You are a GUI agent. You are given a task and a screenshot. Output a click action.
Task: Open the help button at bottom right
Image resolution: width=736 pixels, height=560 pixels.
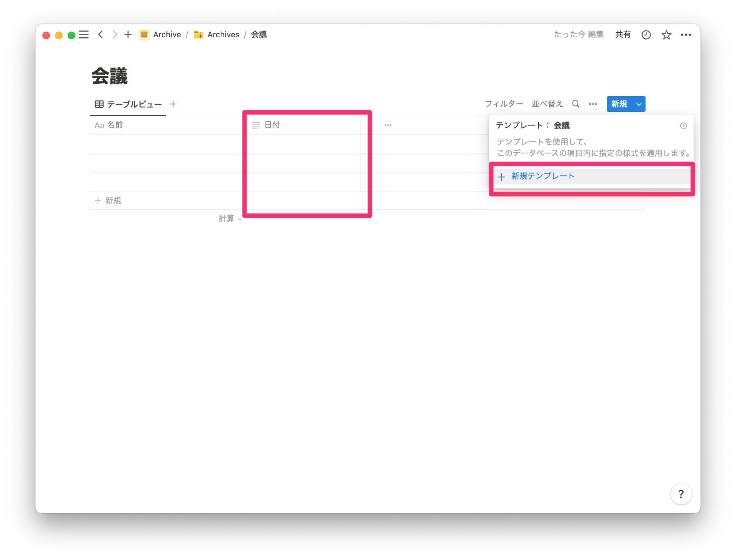681,494
